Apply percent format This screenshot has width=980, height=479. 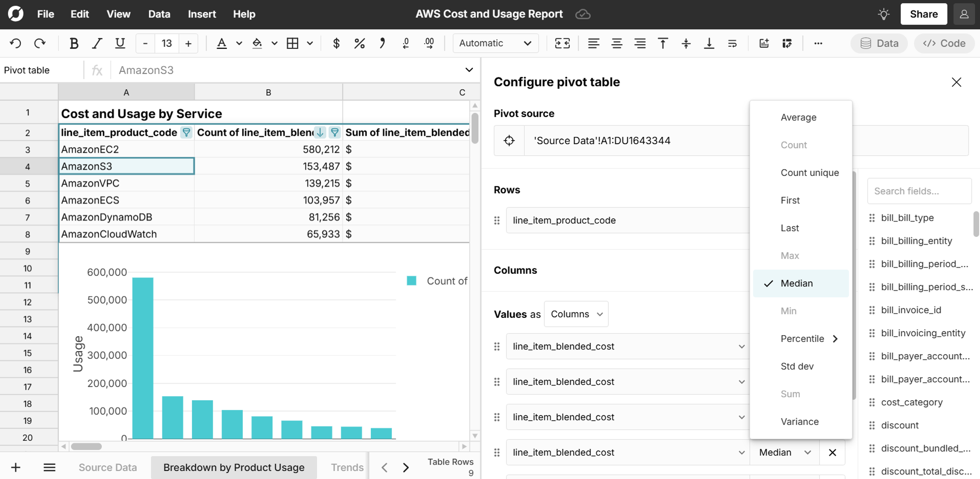[x=359, y=43]
